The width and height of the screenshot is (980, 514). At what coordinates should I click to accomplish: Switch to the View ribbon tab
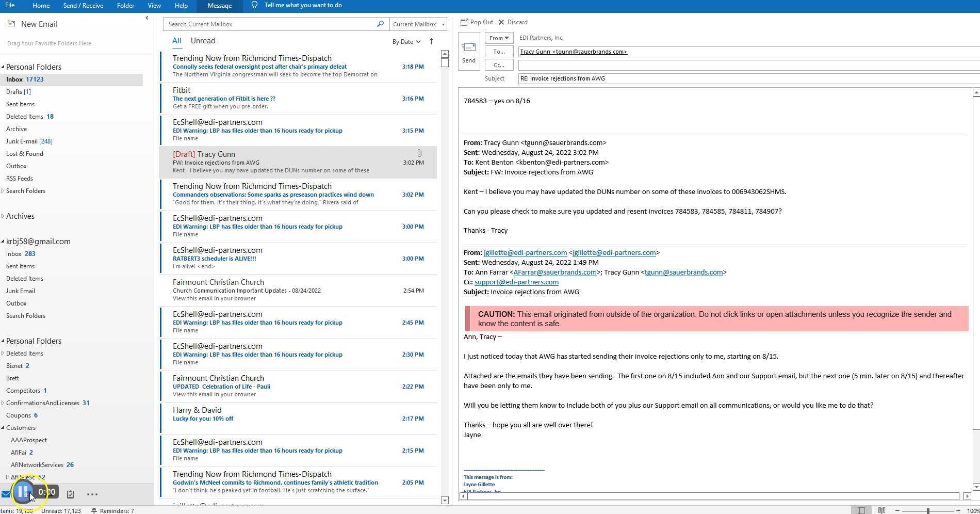[x=154, y=5]
